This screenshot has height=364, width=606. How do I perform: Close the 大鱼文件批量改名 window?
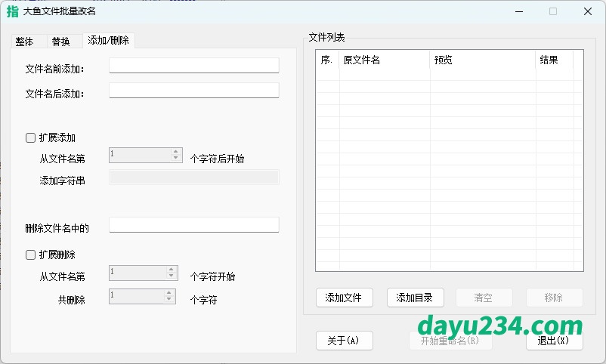pos(587,11)
